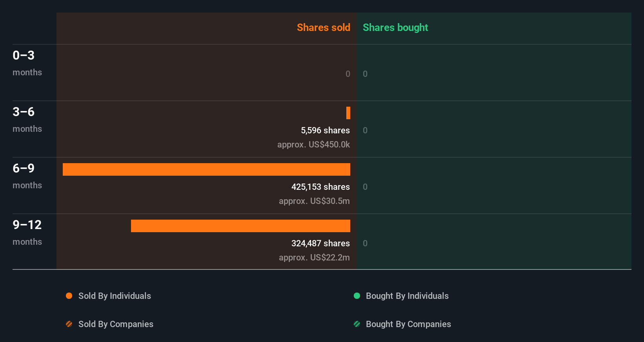
Task: Click the Shares bought column header
Action: tap(395, 27)
